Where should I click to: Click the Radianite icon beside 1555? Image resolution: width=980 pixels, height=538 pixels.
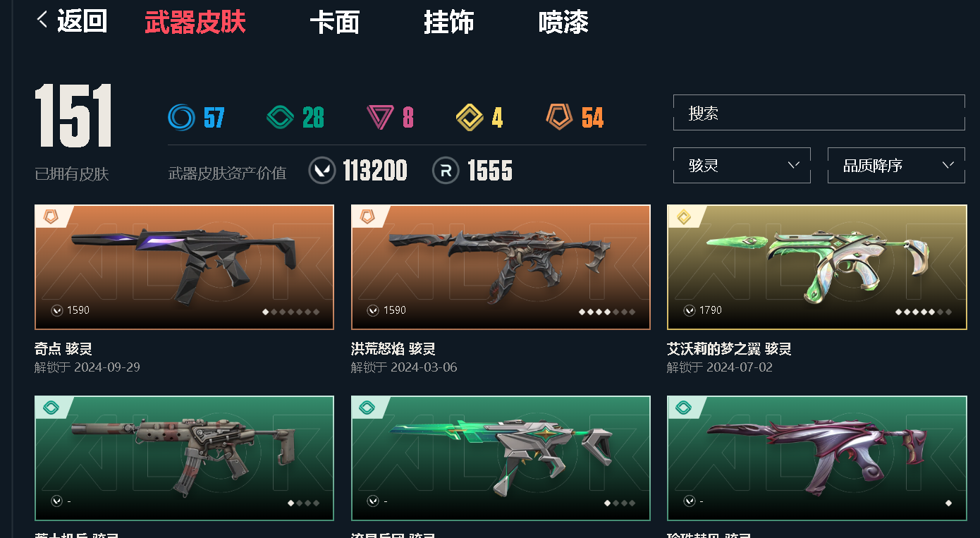click(446, 171)
